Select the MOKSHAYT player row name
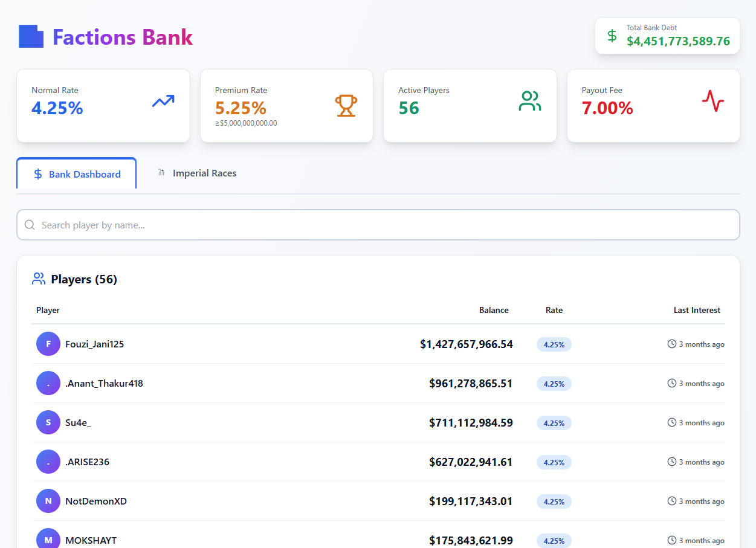The height and width of the screenshot is (548, 756). tap(91, 540)
